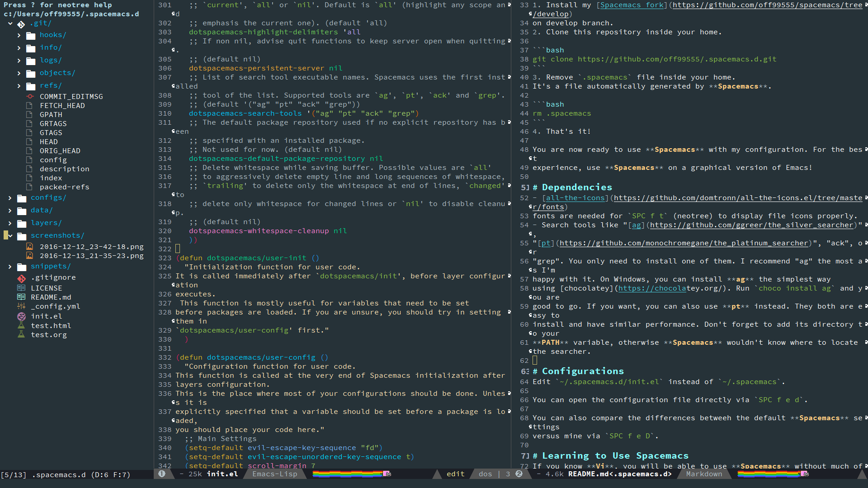Screen dimensions: 868x488
Task: Click the nyan cat progress bar in README modeline
Action: pos(773,474)
